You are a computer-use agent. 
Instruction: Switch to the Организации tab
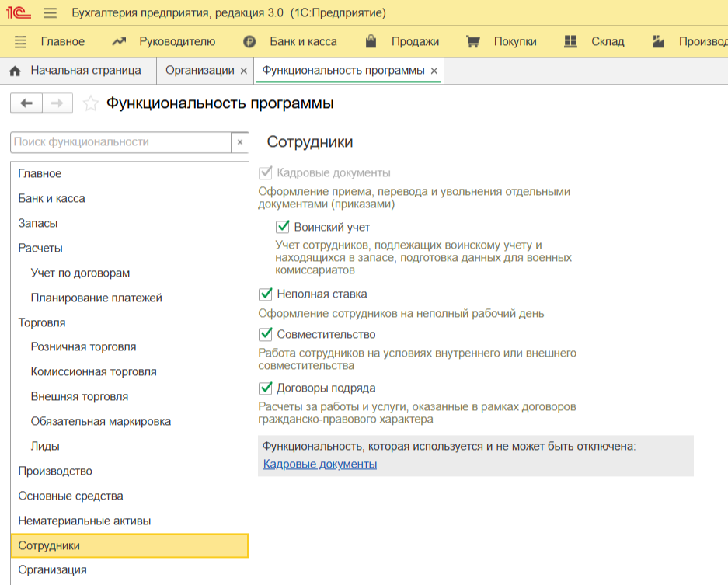(200, 71)
